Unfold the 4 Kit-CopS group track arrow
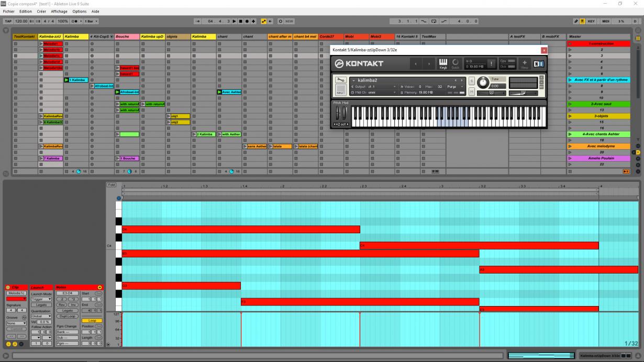 pos(112,37)
